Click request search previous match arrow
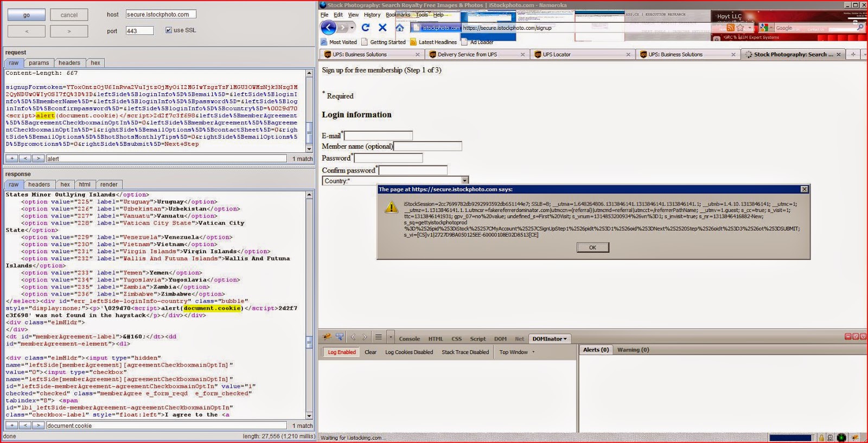 tap(25, 158)
